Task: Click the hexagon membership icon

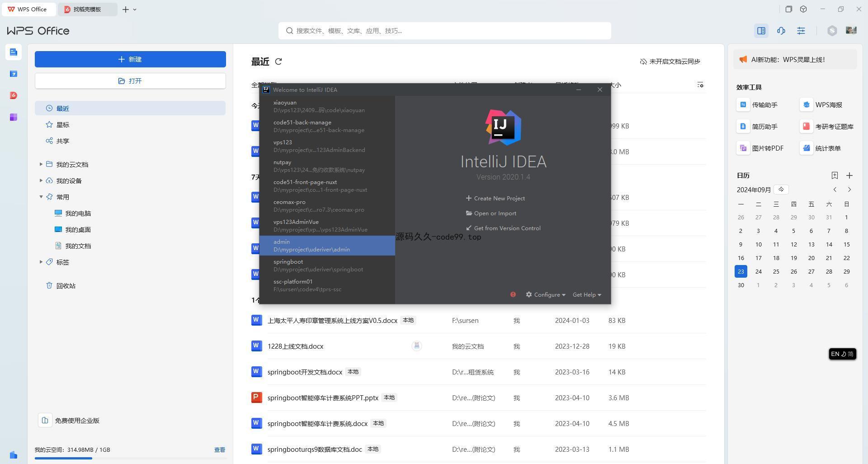Action: [832, 31]
